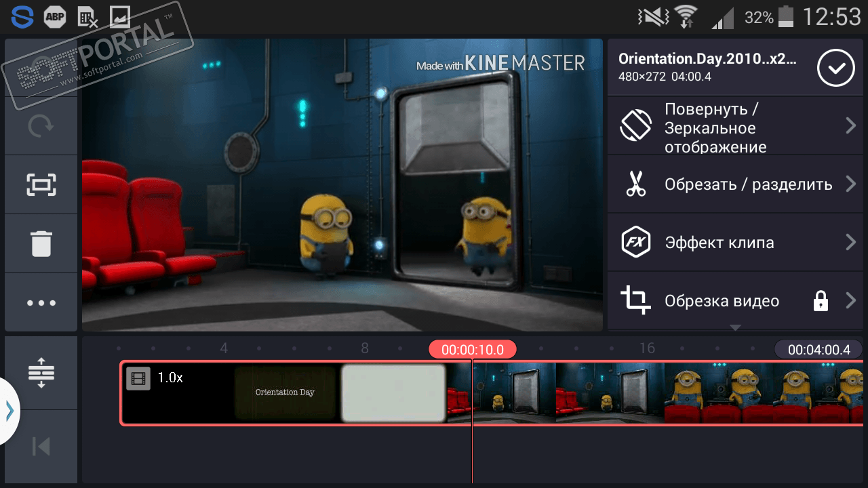The image size is (868, 488).
Task: Expand the Повернуть / Зеркальное отображение chevron
Action: pyautogui.click(x=851, y=125)
